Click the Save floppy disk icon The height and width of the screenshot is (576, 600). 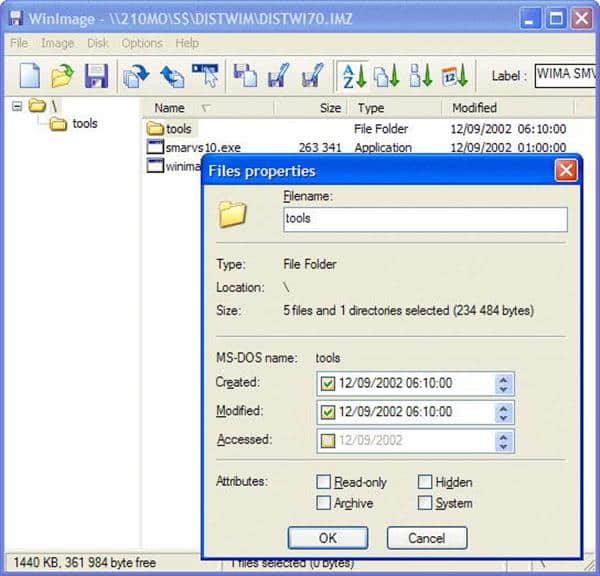tap(96, 75)
